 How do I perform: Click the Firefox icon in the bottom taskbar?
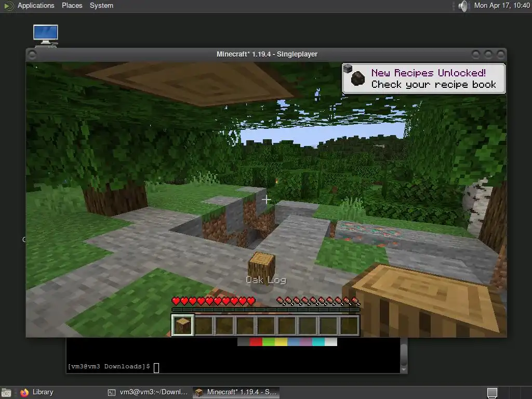24,393
